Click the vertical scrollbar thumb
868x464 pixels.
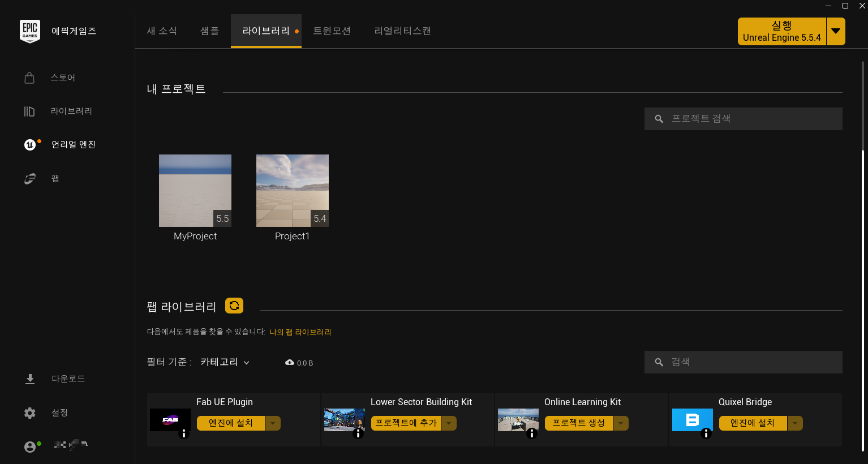pyautogui.click(x=863, y=300)
